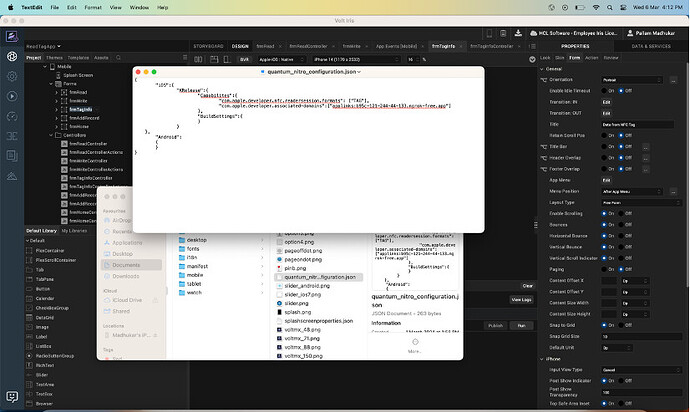Click the ellipsis button next to Menu Position
690x412 pixels.
pos(673,191)
